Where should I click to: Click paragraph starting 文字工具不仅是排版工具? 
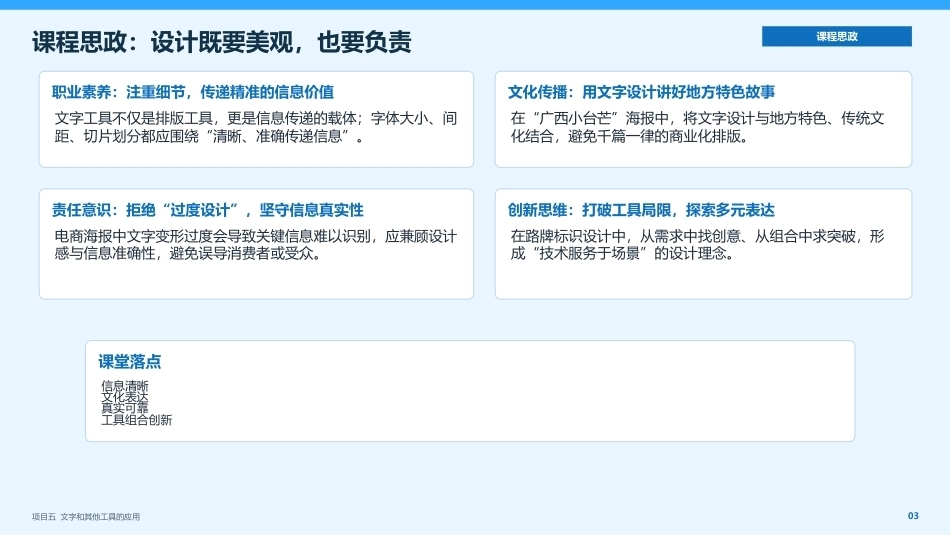click(256, 127)
